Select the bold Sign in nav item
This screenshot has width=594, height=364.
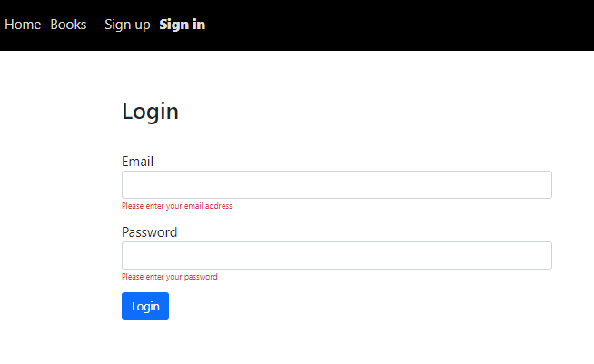click(183, 25)
